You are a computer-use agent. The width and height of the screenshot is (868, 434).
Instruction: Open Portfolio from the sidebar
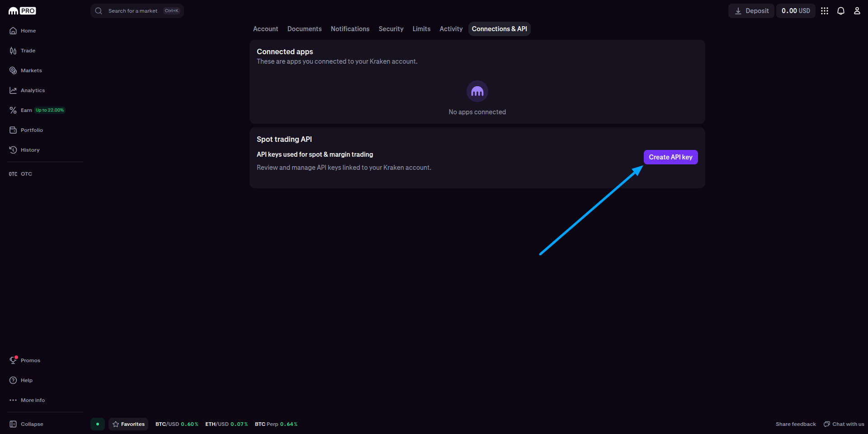click(26, 130)
